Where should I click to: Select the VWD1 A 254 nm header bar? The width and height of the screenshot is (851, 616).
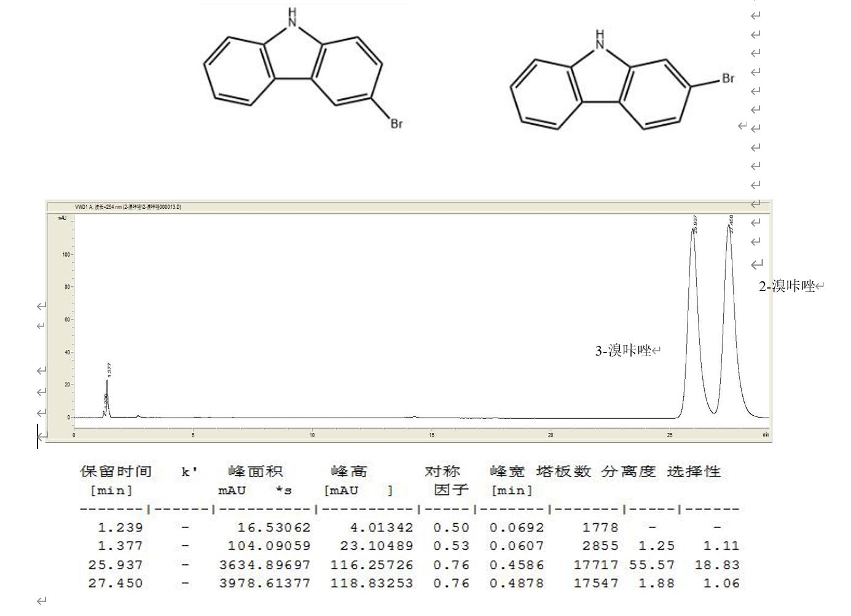pyautogui.click(x=129, y=207)
